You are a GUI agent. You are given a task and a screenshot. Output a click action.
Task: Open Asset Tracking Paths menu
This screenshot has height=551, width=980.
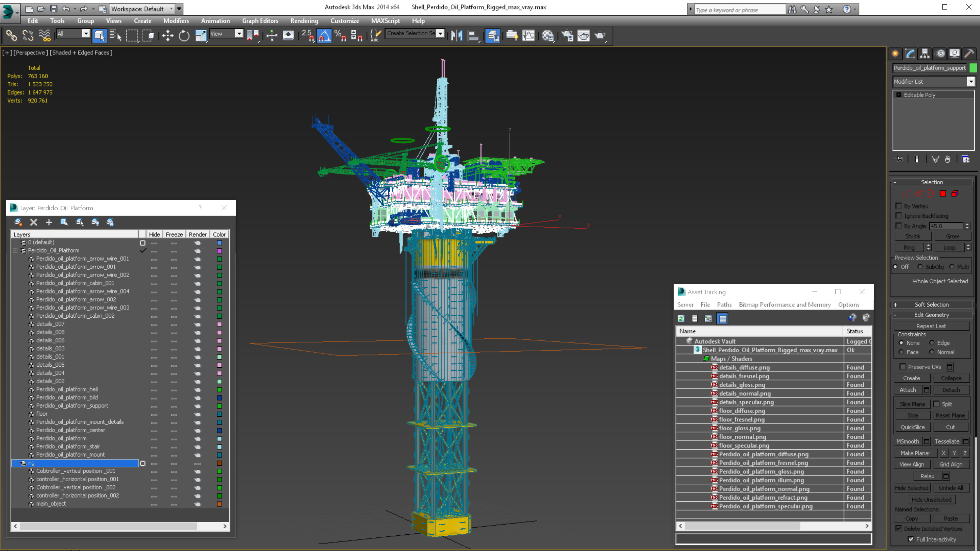[x=724, y=305]
